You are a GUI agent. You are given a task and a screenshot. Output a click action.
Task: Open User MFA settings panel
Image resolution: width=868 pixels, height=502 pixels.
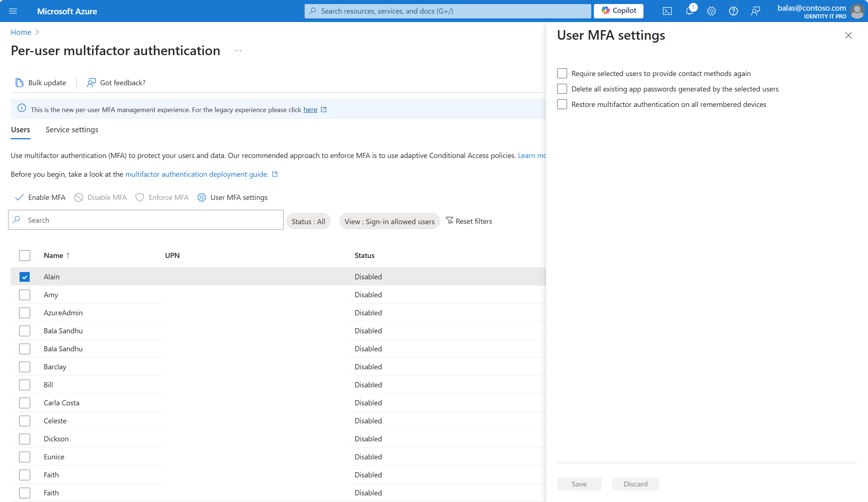(232, 197)
